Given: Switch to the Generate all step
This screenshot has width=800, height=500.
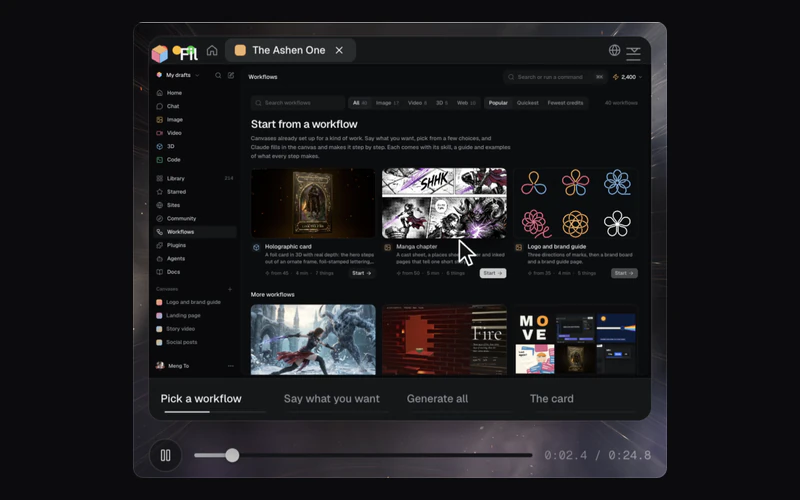Looking at the screenshot, I should pos(437,398).
